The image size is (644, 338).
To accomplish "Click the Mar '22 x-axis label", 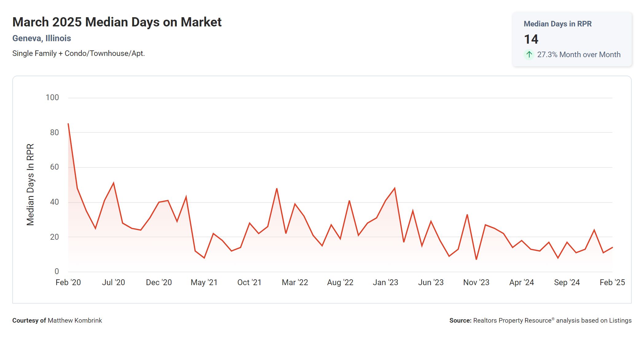I will click(295, 282).
